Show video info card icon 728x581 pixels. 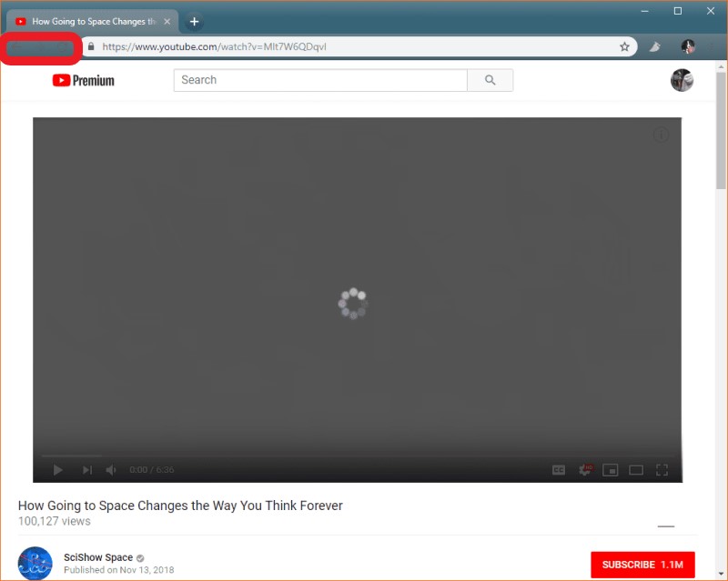(661, 135)
